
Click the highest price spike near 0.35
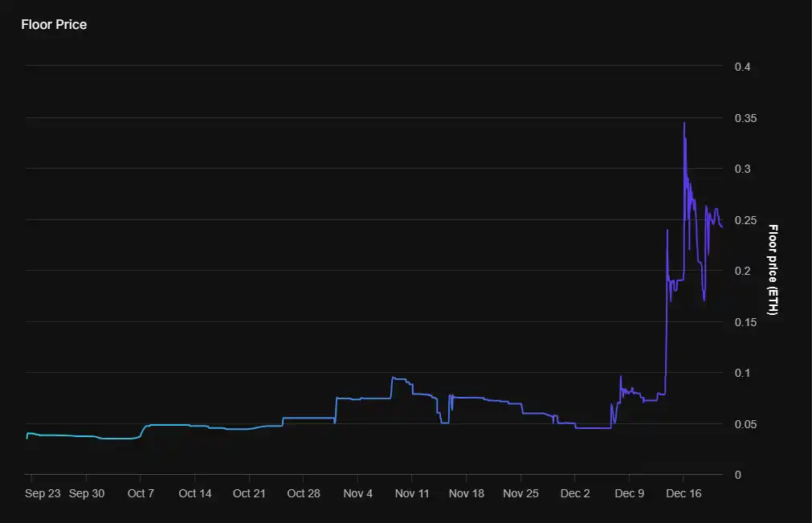[x=683, y=124]
